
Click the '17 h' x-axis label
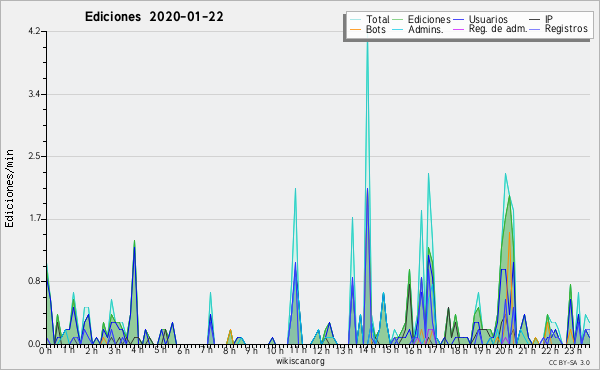pos(436,350)
